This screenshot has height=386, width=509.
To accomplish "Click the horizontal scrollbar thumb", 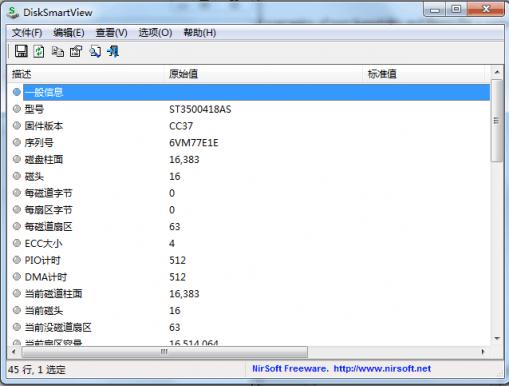I will (165, 352).
